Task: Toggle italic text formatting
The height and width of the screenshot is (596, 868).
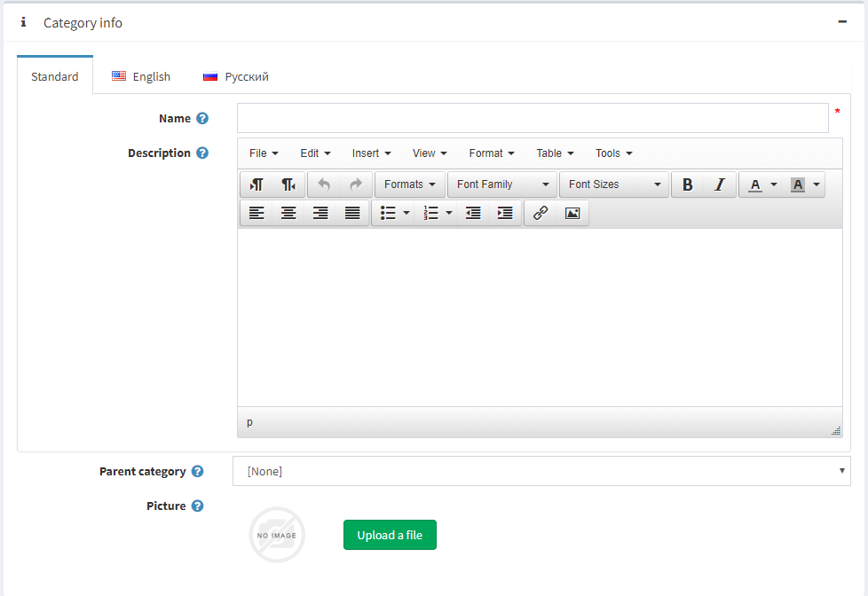Action: tap(720, 184)
